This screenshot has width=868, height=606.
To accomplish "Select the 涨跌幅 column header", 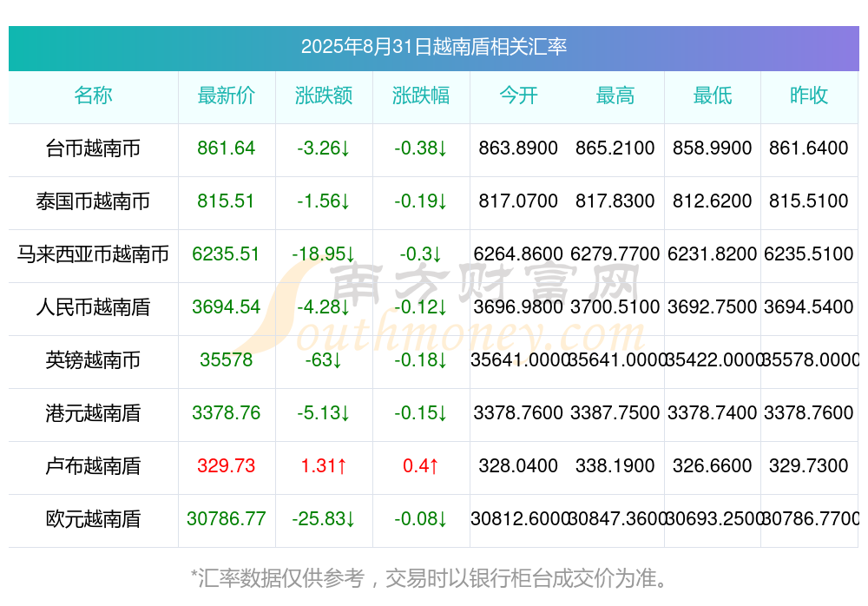I will 421,96.
